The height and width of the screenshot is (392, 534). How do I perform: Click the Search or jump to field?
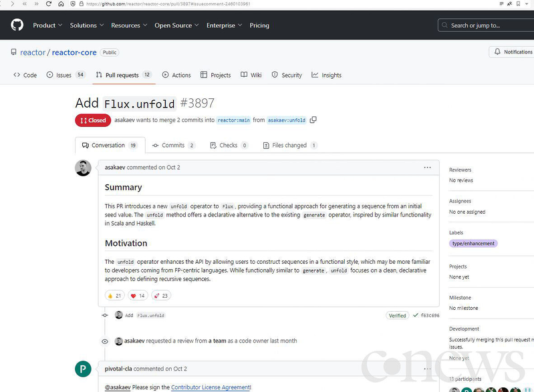coord(487,25)
